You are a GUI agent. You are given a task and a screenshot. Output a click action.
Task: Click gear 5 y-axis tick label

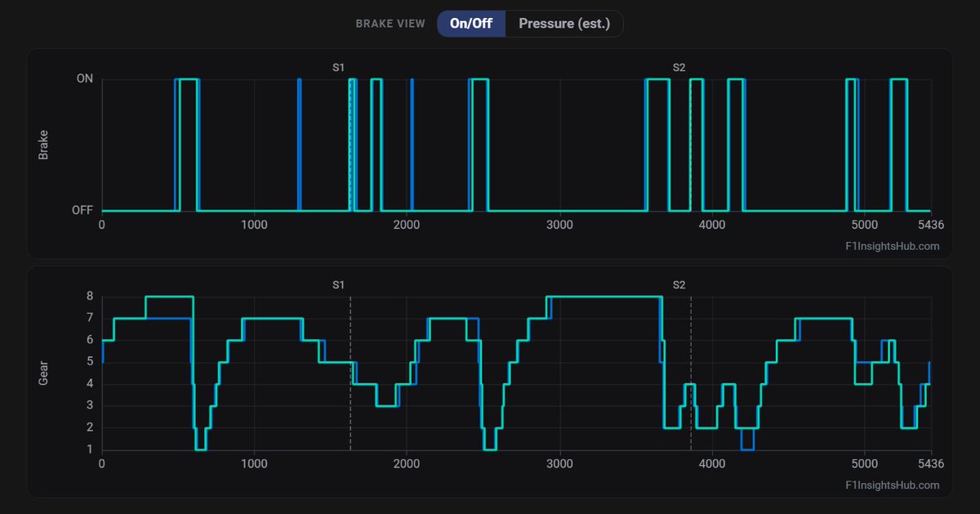90,362
